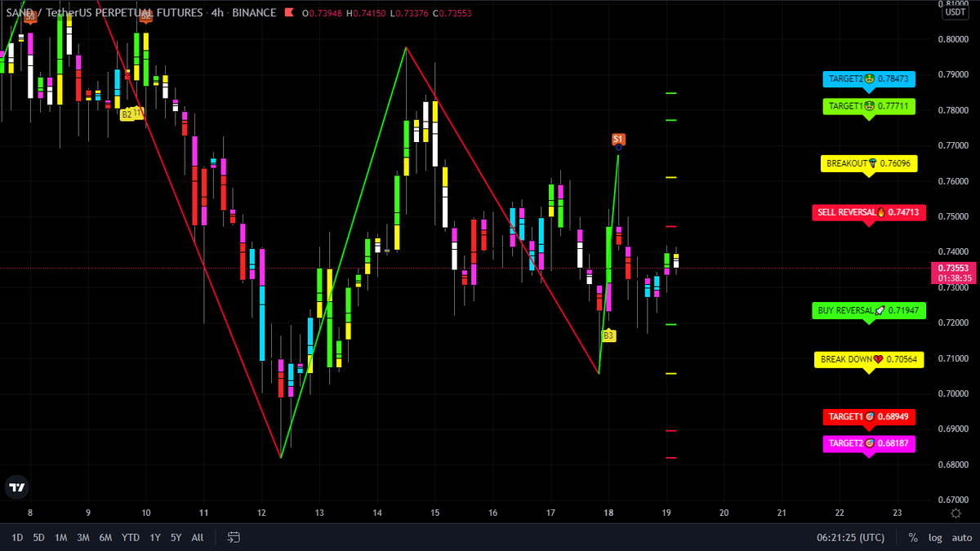The height and width of the screenshot is (551, 980).
Task: Click the TradingView logo
Action: click(16, 487)
